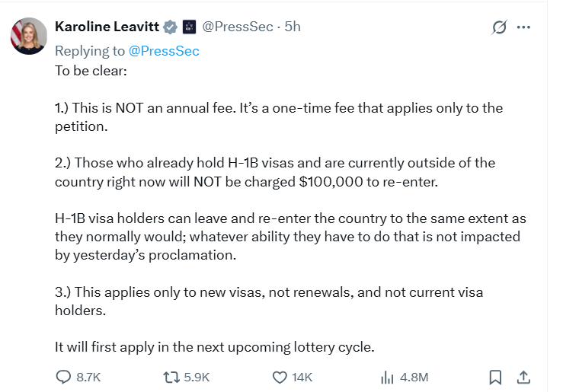The height and width of the screenshot is (392, 563).
Task: View post analytics bar chart icon
Action: [x=386, y=377]
